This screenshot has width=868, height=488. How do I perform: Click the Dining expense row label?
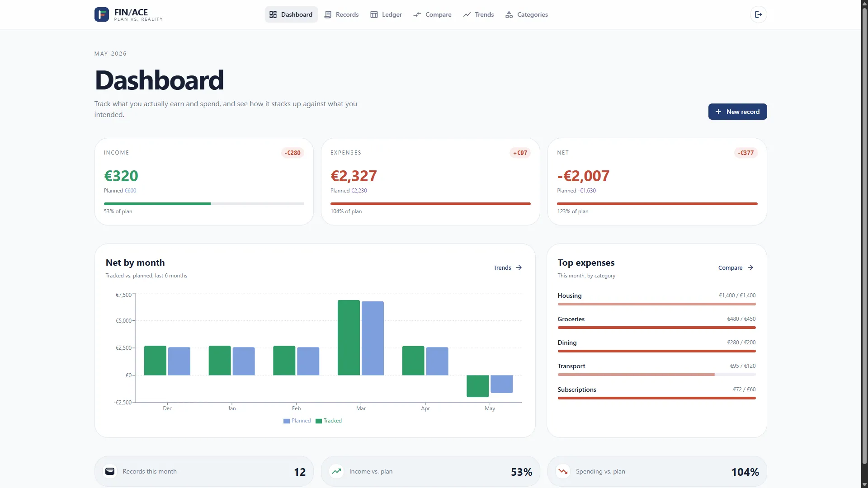tap(567, 343)
